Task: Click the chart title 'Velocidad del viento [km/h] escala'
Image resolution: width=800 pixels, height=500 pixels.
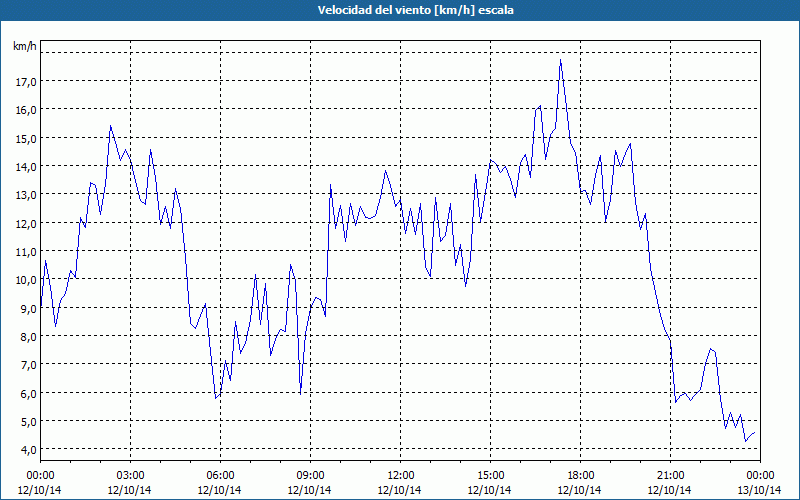Action: [x=415, y=10]
